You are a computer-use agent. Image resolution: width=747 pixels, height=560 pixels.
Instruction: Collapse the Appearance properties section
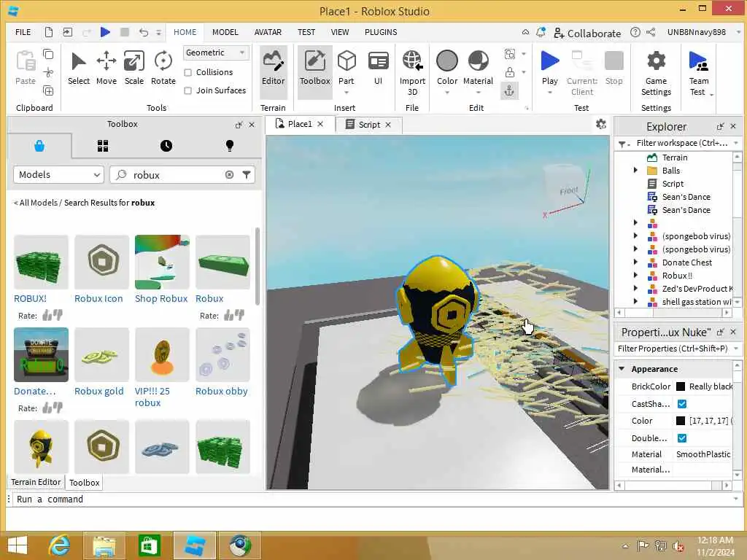coord(622,368)
